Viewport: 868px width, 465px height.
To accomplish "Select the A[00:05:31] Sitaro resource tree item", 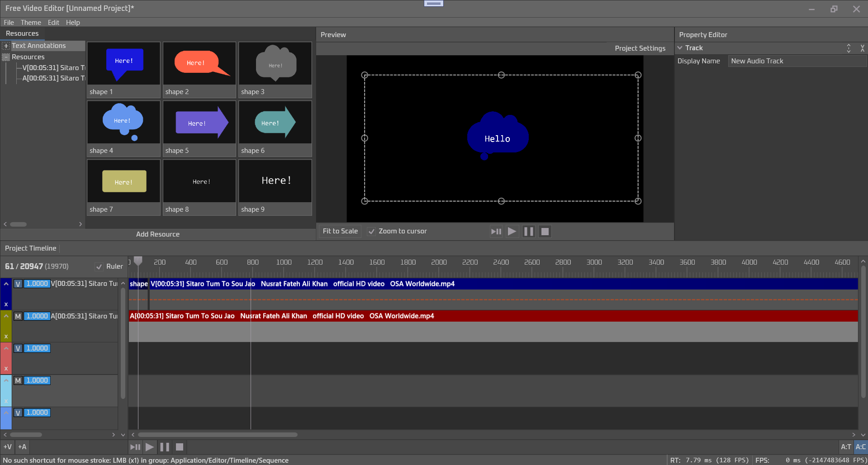I will 54,78.
